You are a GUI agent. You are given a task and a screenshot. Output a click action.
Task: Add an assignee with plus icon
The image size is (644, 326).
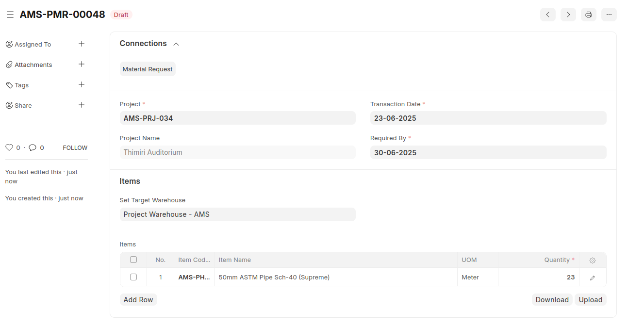pyautogui.click(x=82, y=44)
